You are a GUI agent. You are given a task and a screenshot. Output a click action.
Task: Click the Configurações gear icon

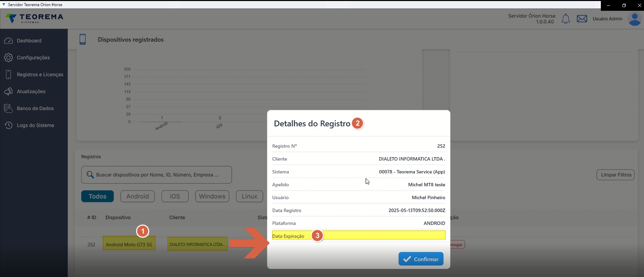pyautogui.click(x=8, y=58)
